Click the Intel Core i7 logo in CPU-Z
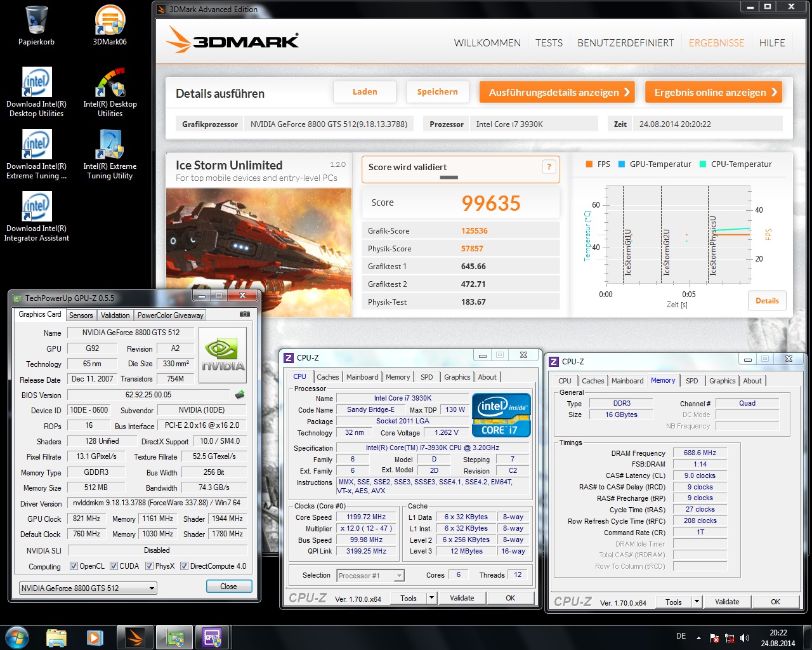The width and height of the screenshot is (812, 650). click(x=501, y=415)
